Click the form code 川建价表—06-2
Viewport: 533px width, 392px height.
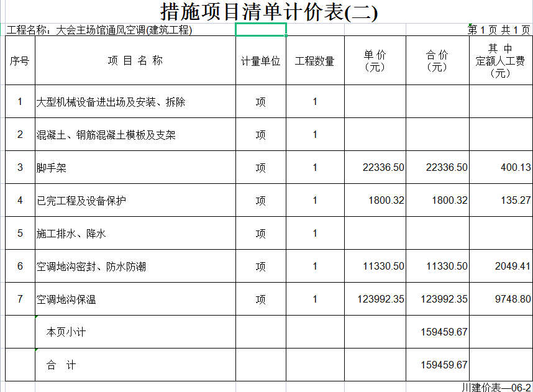pyautogui.click(x=496, y=387)
